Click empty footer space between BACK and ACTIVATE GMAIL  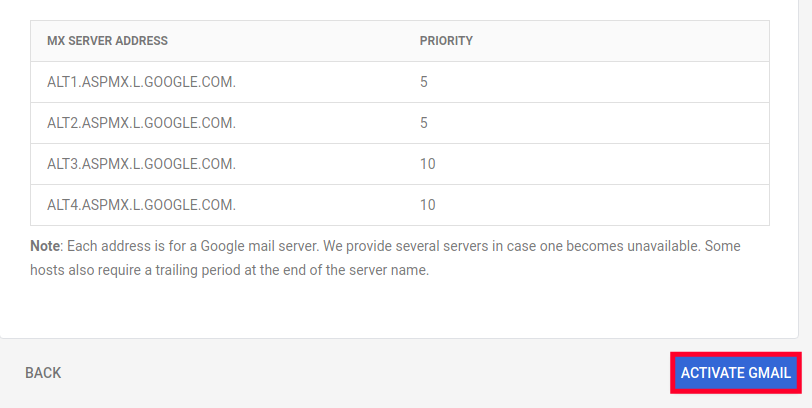(360, 373)
